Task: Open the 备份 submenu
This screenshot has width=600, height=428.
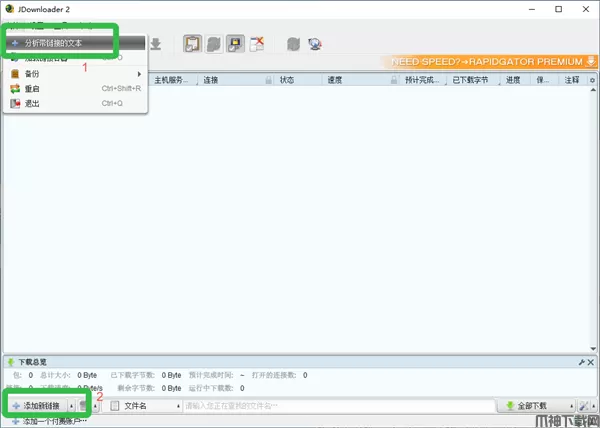Action: tap(76, 74)
